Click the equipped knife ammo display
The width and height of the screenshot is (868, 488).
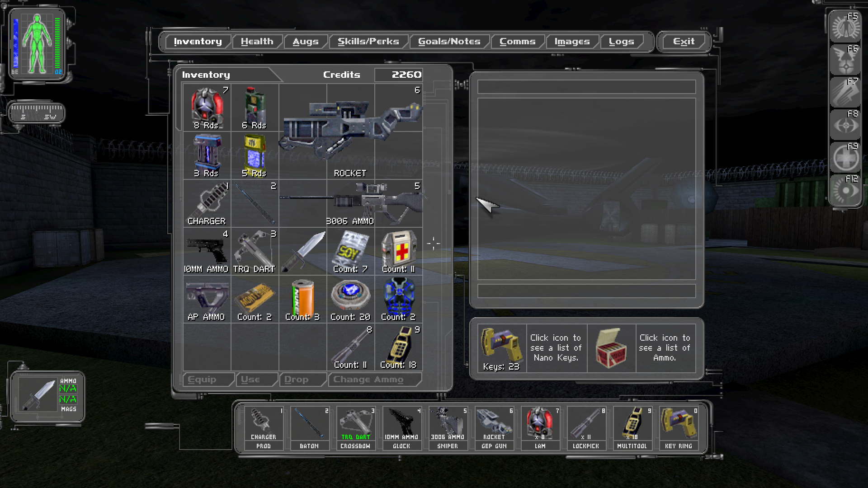pyautogui.click(x=47, y=397)
